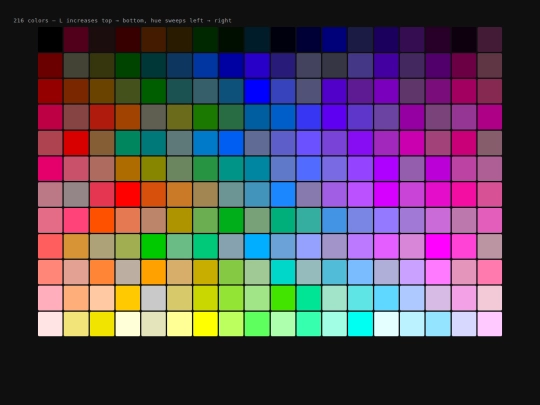Choose the pure blue swatch in the third row
540x405 pixels.
[x=257, y=91]
